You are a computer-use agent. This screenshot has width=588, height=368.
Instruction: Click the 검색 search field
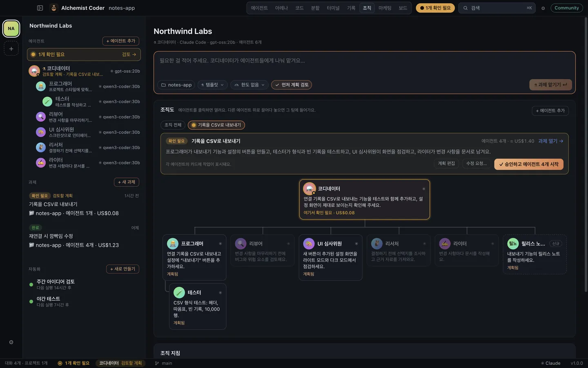[497, 8]
